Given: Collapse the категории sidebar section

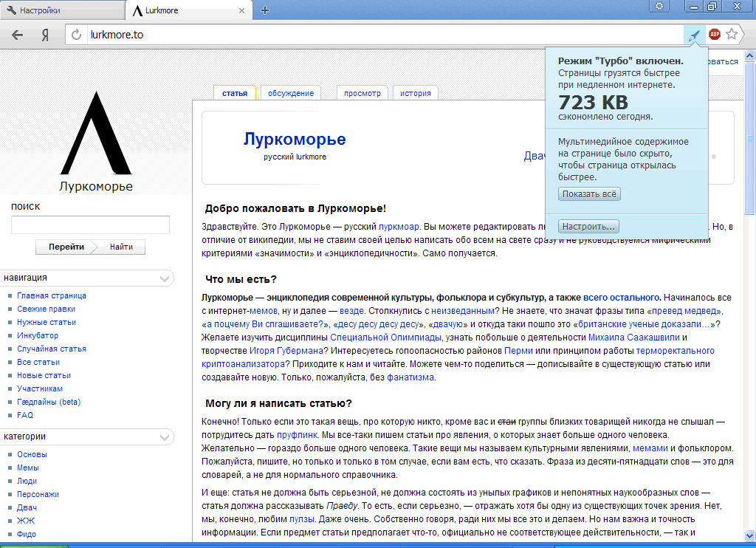Looking at the screenshot, I should 165,437.
